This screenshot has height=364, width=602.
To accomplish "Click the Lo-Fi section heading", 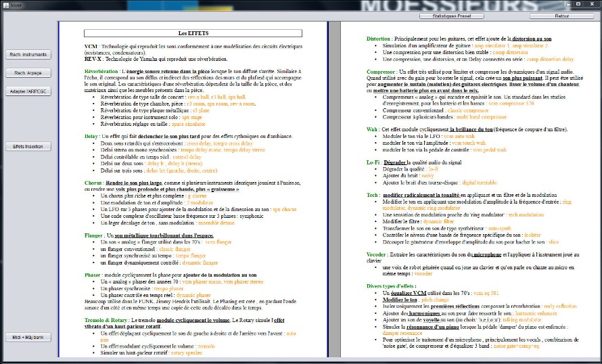I will 373,162.
